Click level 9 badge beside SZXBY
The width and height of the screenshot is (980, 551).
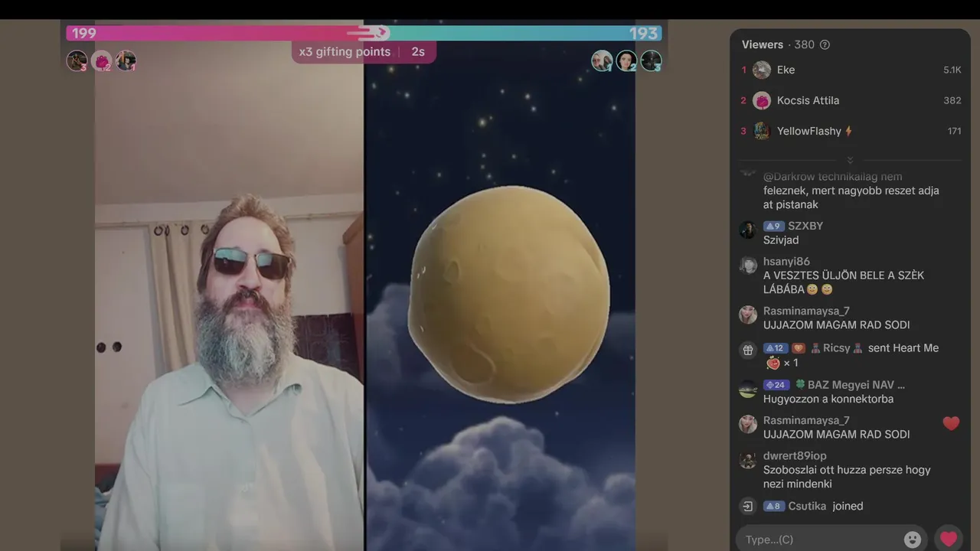tap(773, 226)
